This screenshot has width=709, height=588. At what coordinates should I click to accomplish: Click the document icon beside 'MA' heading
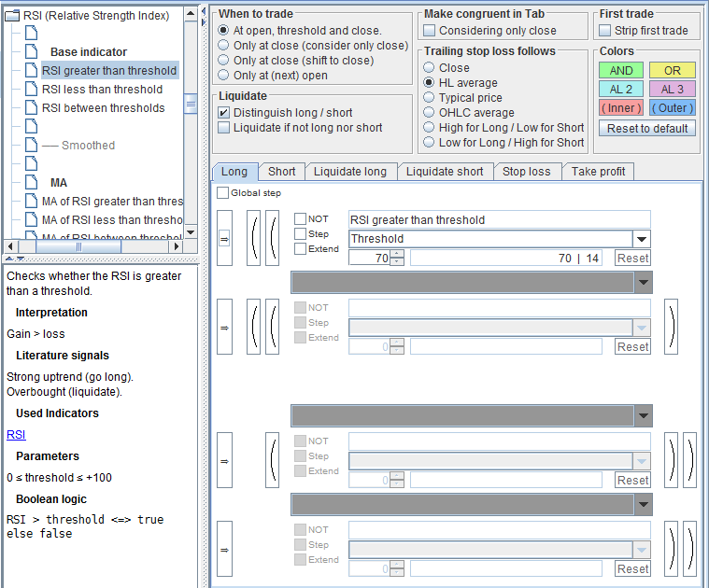[31, 182]
